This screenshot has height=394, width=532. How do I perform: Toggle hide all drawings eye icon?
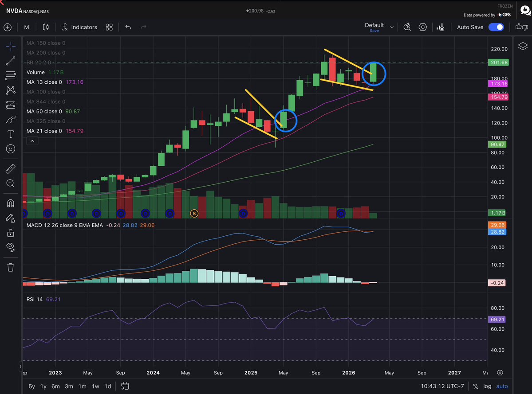point(11,247)
